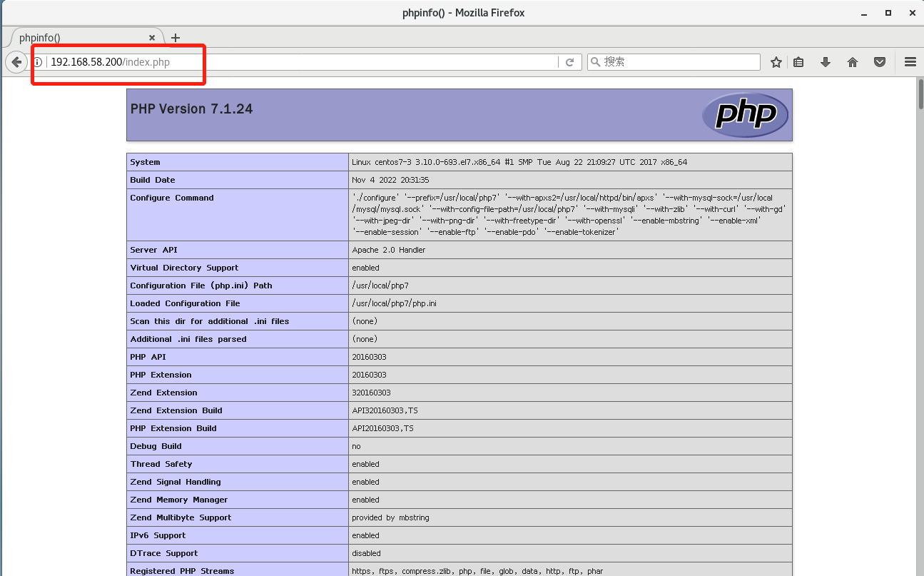Maximize the Firefox window

pos(888,12)
